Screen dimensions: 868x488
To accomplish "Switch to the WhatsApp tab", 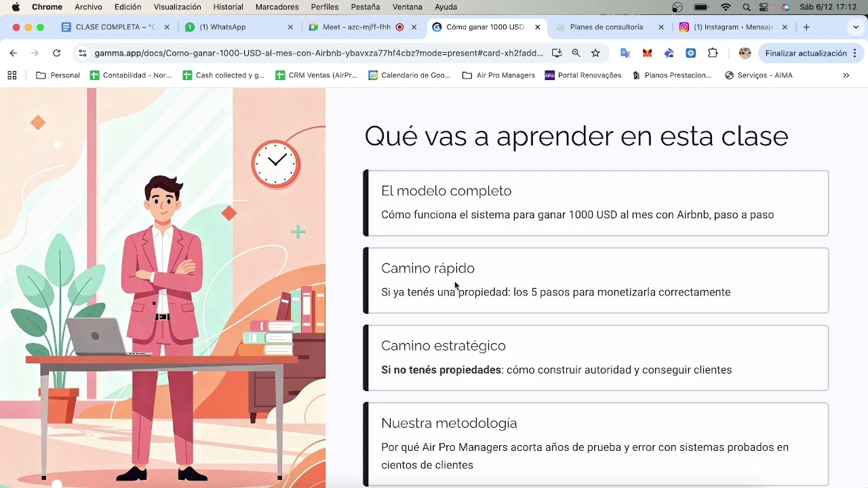I will coord(239,27).
